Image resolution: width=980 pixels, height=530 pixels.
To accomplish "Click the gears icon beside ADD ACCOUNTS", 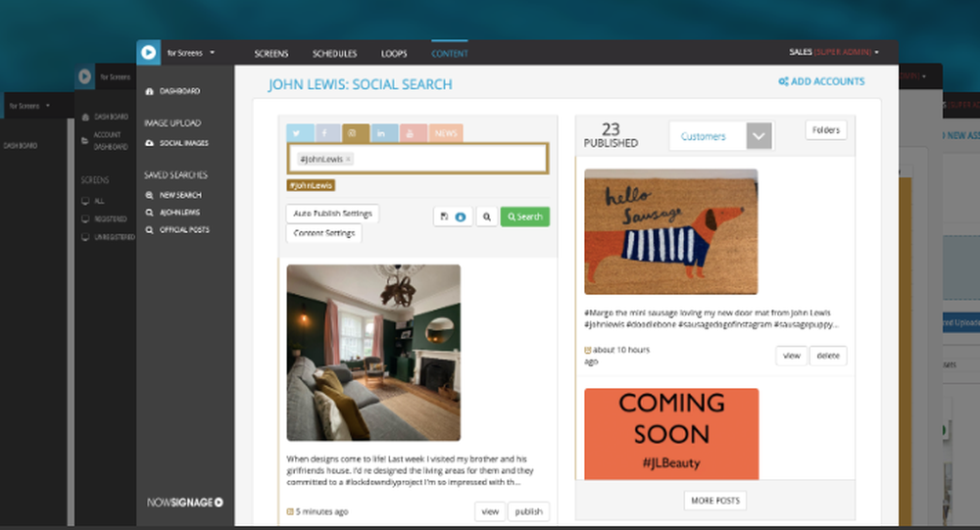I will point(783,81).
